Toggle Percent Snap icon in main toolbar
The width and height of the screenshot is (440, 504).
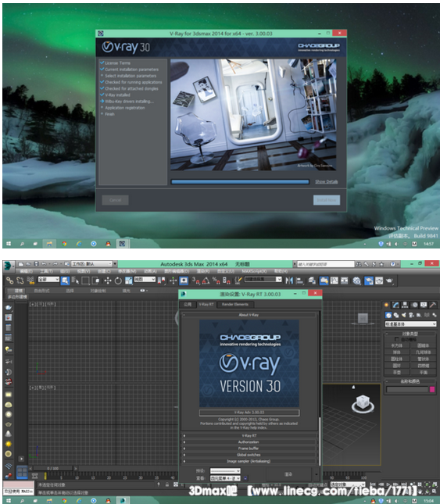click(216, 281)
